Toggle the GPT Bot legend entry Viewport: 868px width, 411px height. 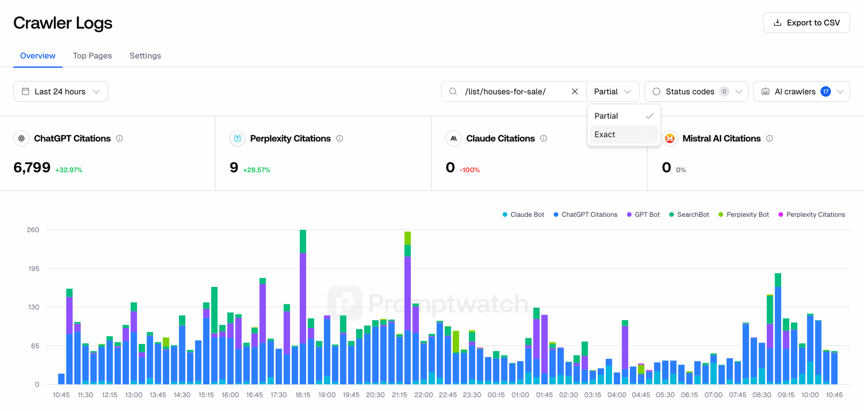(643, 215)
